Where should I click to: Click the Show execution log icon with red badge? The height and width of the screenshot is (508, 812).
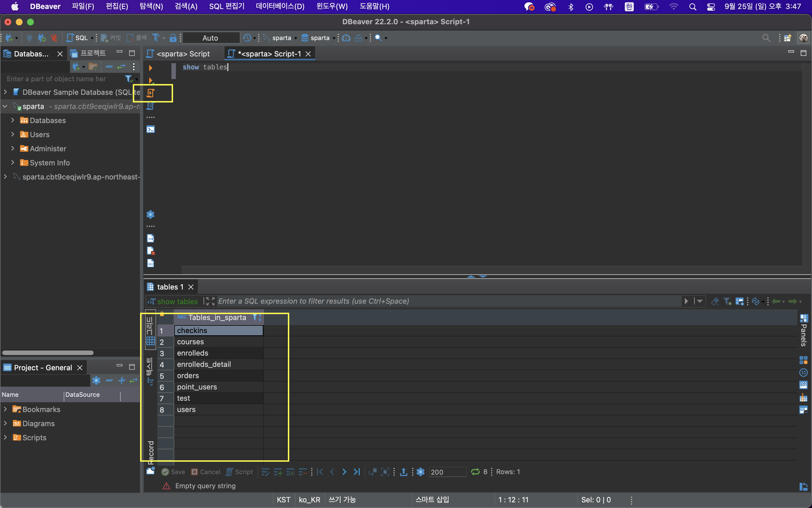[151, 251]
